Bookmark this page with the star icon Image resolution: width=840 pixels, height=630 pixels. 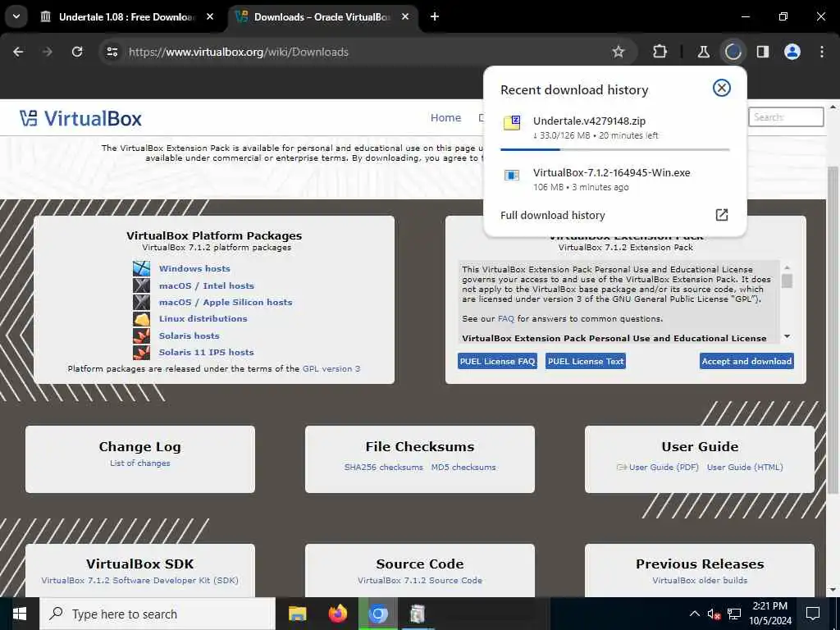(619, 52)
